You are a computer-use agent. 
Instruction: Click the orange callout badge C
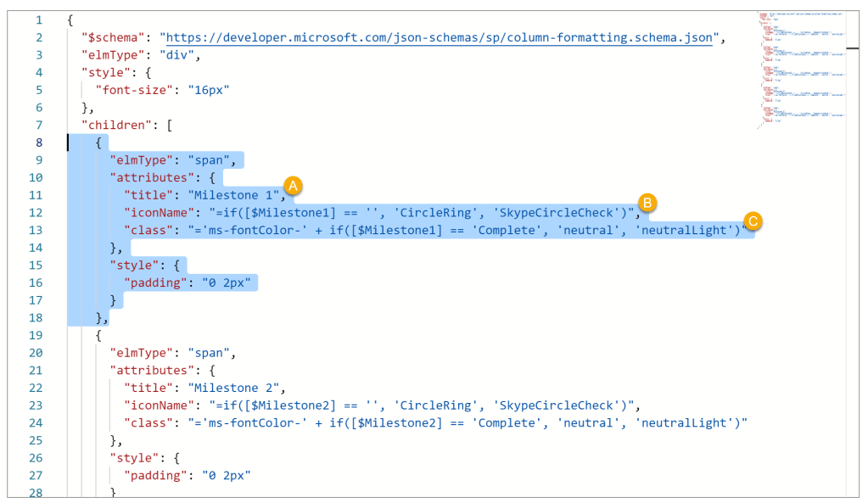click(x=752, y=221)
